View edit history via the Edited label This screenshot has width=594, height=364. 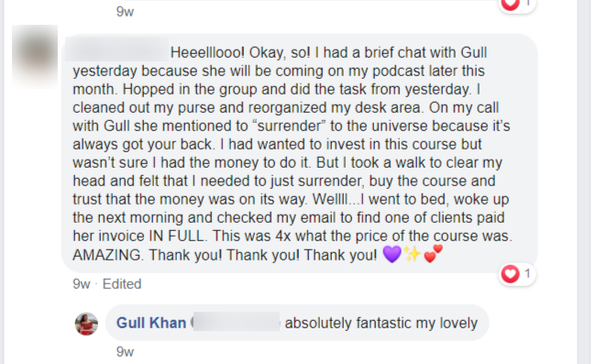click(x=122, y=284)
